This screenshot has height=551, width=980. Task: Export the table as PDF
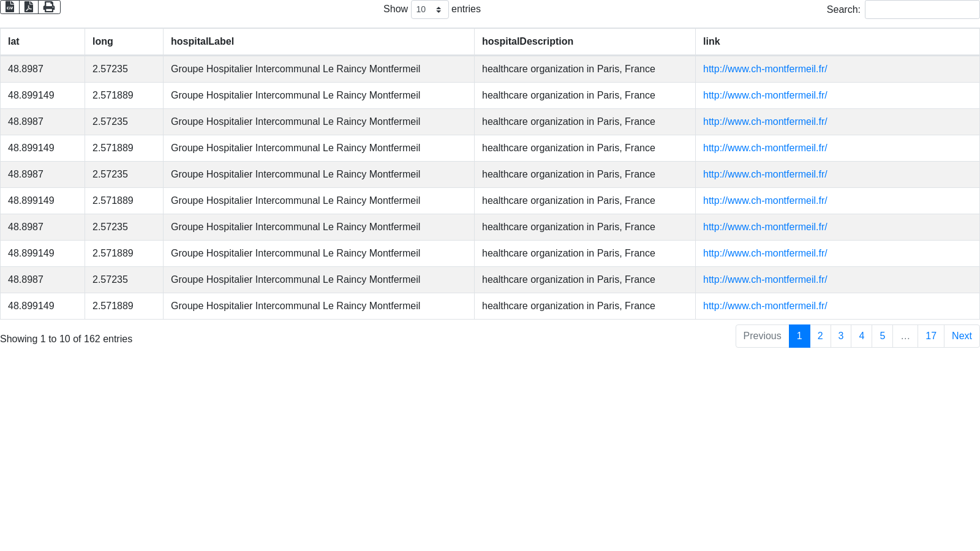click(x=29, y=7)
